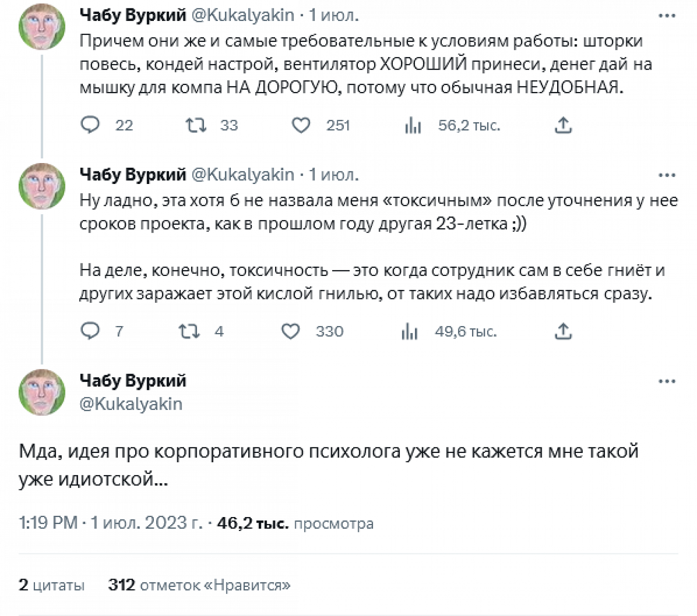Image resolution: width=697 pixels, height=616 pixels.
Task: Click the main tweet's profile avatar
Action: point(42,392)
